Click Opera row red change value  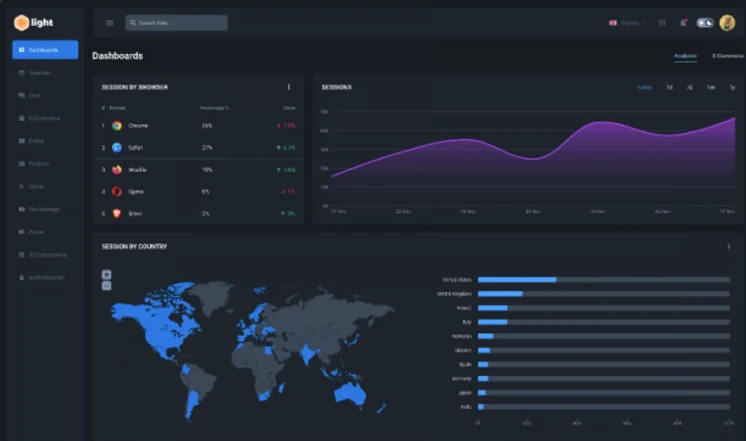(288, 192)
